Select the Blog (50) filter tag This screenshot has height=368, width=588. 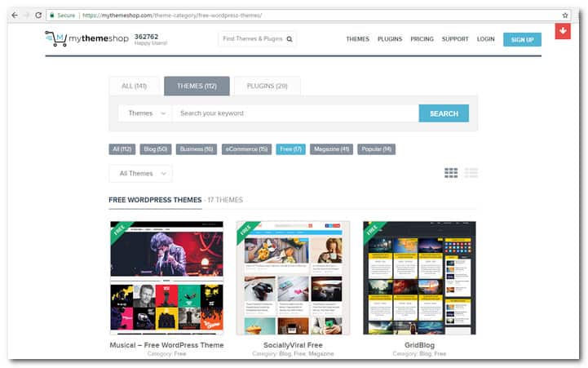coord(155,149)
